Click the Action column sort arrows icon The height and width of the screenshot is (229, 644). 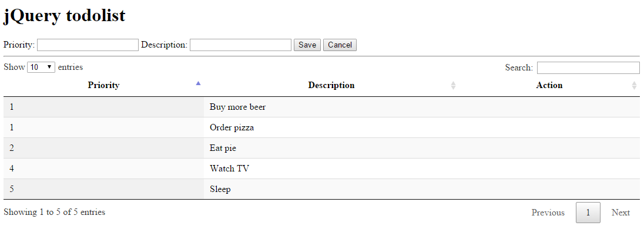(635, 85)
